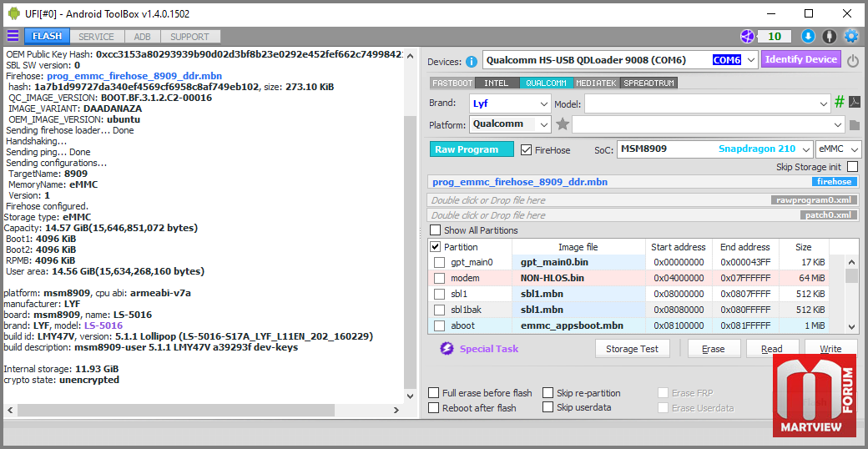
Task: Enable Skip re-partition option
Action: (x=548, y=393)
